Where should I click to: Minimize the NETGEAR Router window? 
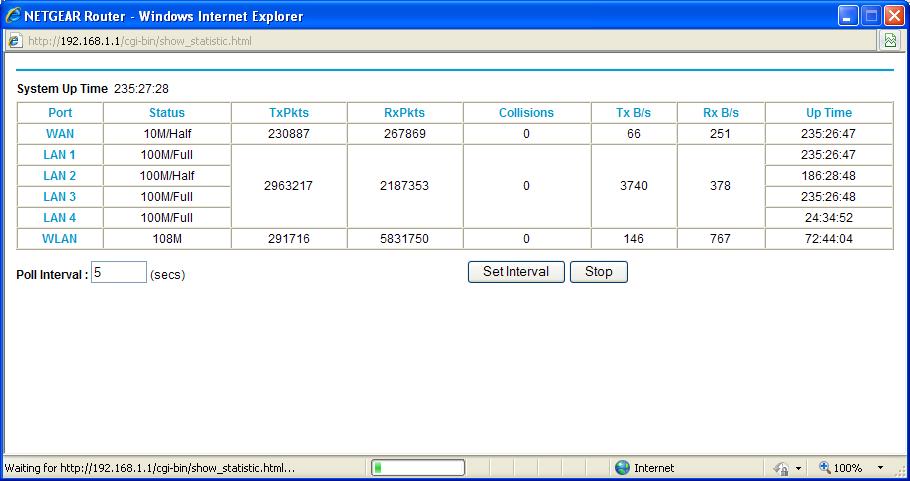[x=848, y=16]
